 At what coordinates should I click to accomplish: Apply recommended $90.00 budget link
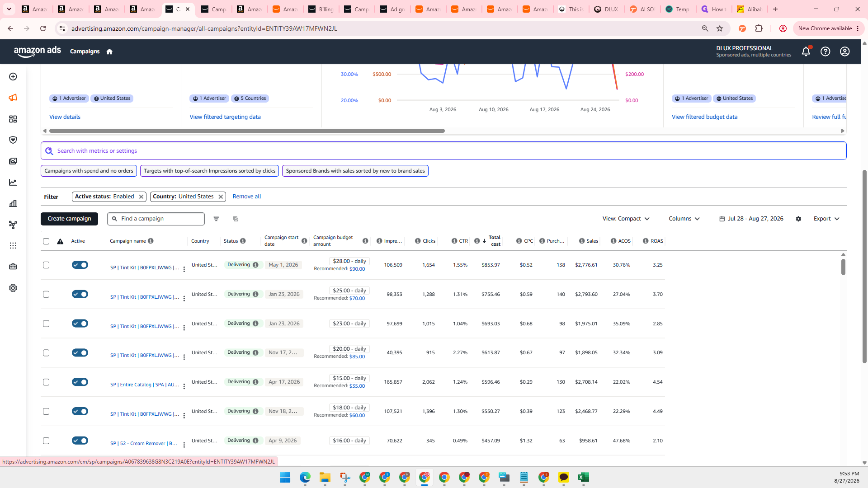[x=357, y=269]
